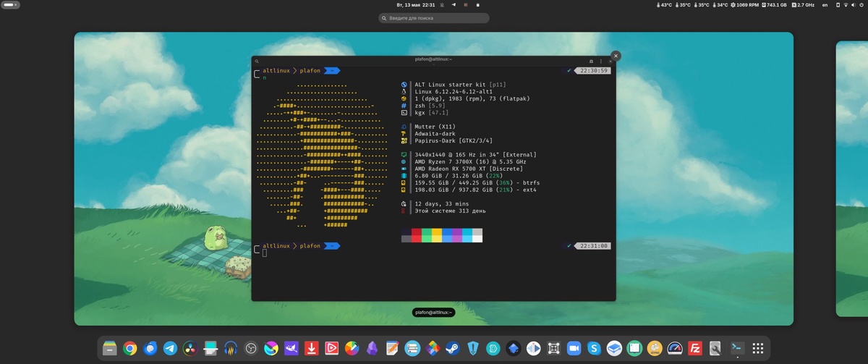
Task: Open the blue shield app in dock
Action: pos(473,348)
